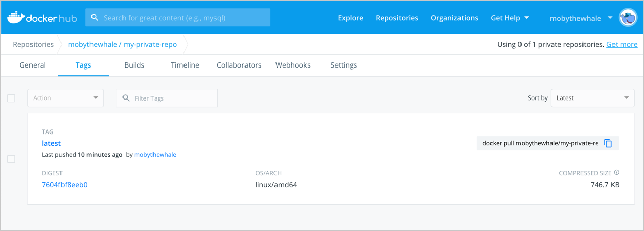Screen dimensions: 644x231
Task: Expand the Sort by Latest dropdown
Action: point(592,98)
